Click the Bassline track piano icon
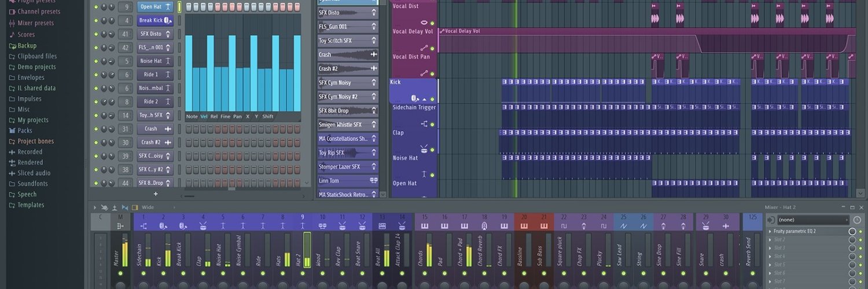 524,225
